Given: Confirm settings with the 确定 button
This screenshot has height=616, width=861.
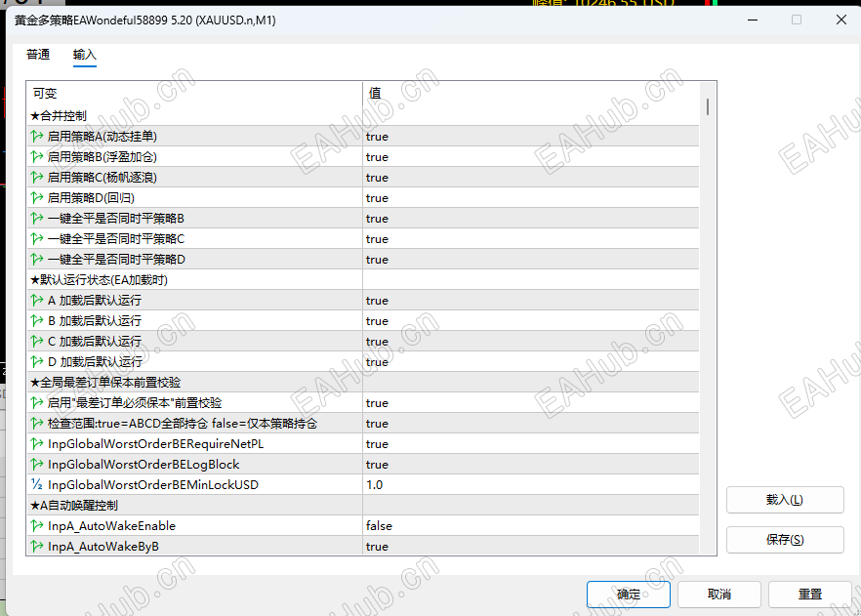Looking at the screenshot, I should tap(629, 595).
